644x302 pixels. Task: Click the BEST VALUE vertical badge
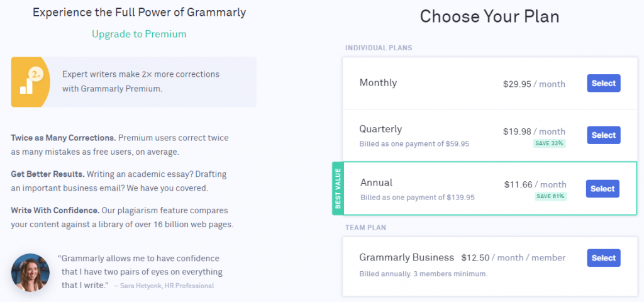pos(338,189)
